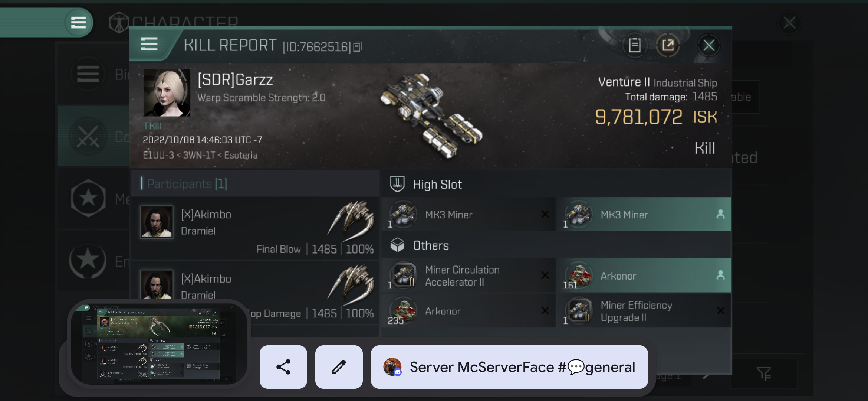
Task: Click the external share link icon
Action: coord(668,45)
